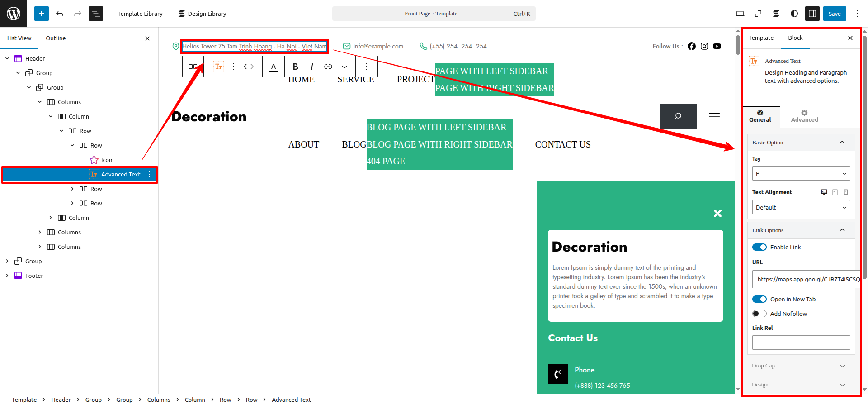The width and height of the screenshot is (868, 405).
Task: Open the WordPress logo menu
Action: click(14, 14)
